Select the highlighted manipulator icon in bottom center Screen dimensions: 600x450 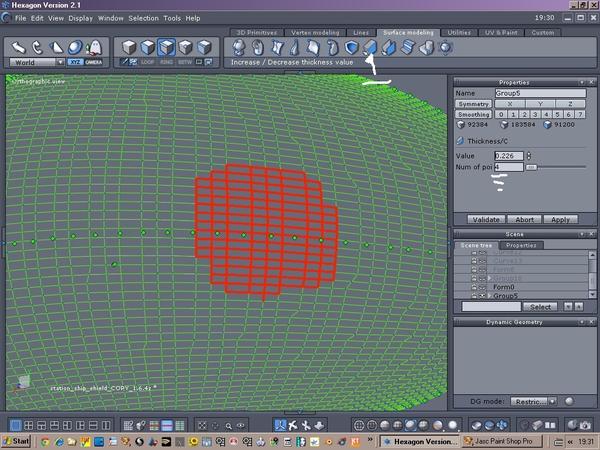pos(280,425)
